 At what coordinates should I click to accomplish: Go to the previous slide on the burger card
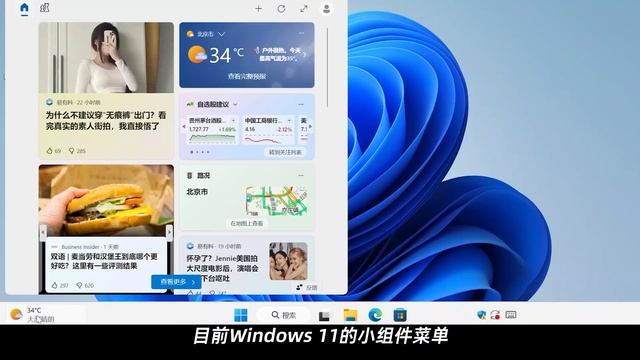pyautogui.click(x=43, y=232)
